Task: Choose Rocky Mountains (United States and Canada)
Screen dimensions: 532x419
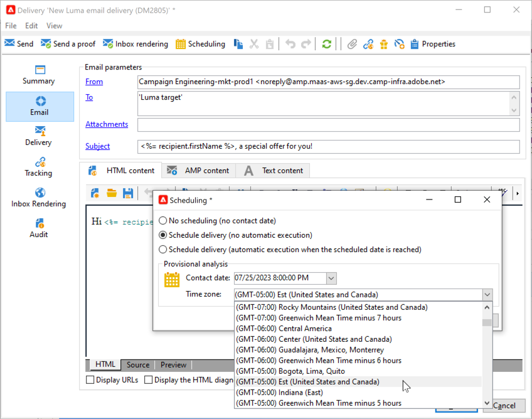Action: point(359,307)
